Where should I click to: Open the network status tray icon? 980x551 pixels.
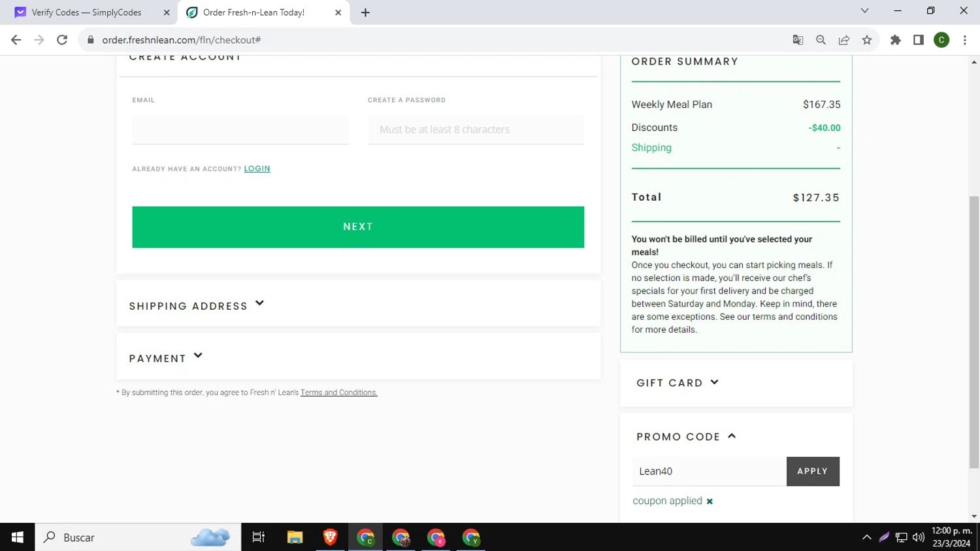(902, 537)
